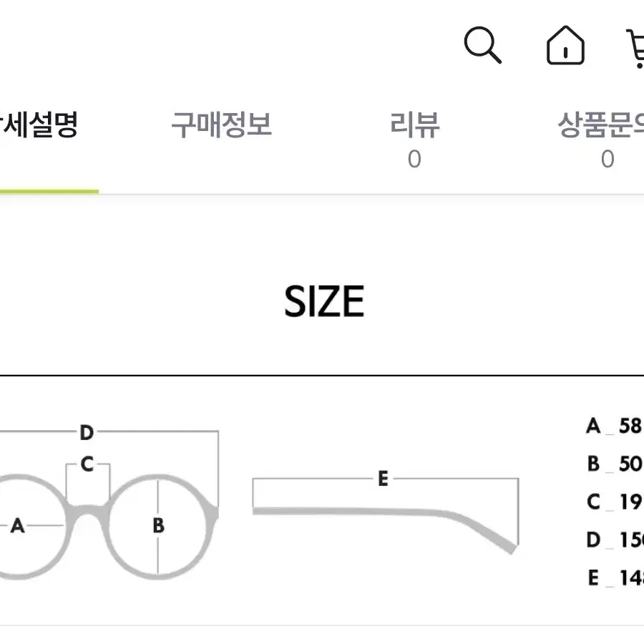The width and height of the screenshot is (644, 644).
Task: Click the review count 0 under 리뷰
Action: tap(414, 159)
